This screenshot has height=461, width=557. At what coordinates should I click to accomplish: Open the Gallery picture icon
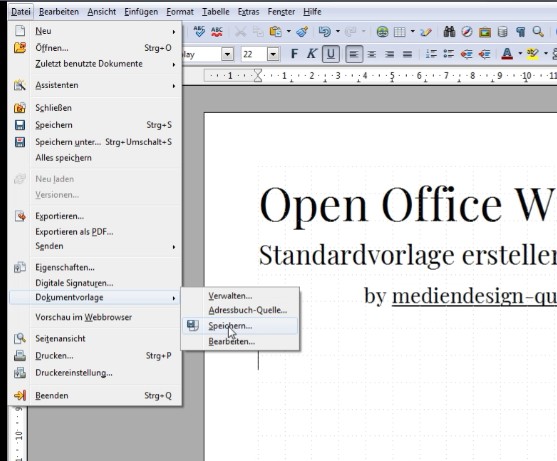485,32
